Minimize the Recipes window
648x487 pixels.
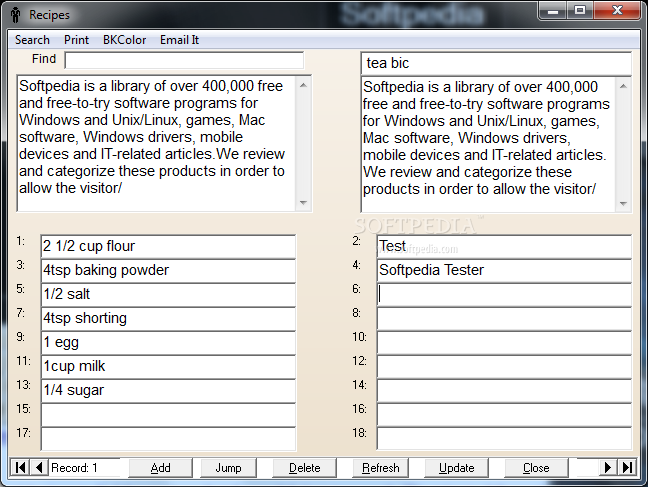click(552, 10)
